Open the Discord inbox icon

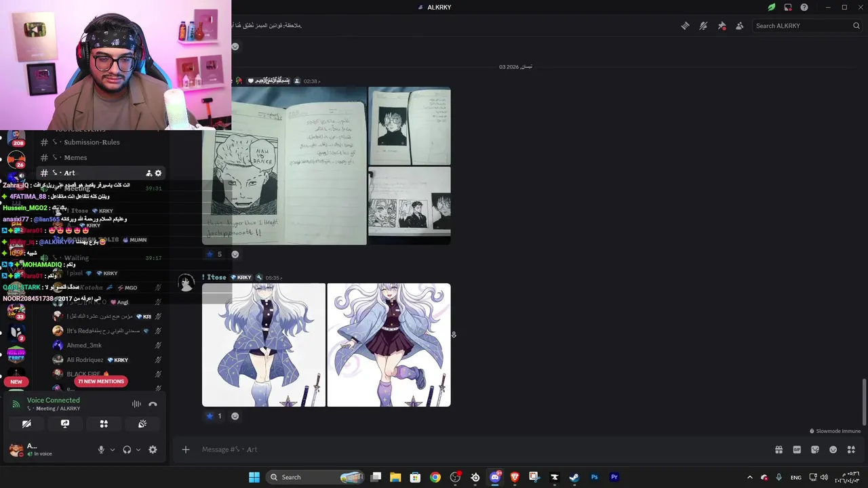[788, 7]
